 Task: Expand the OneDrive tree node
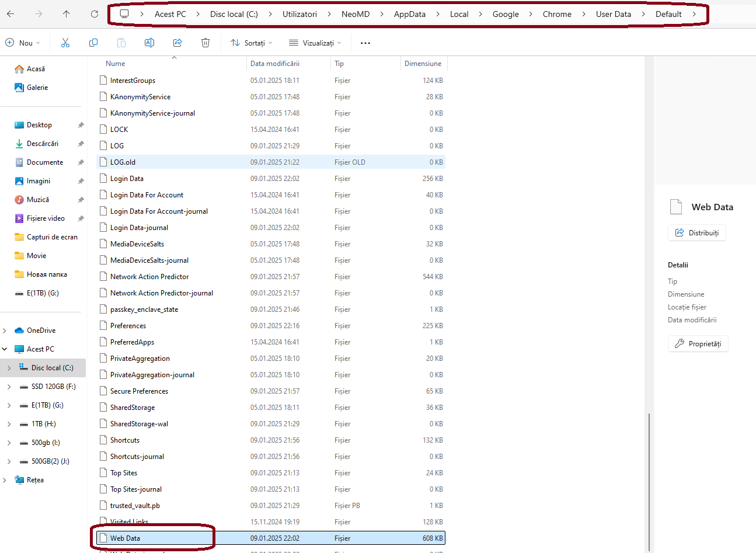pos(5,331)
